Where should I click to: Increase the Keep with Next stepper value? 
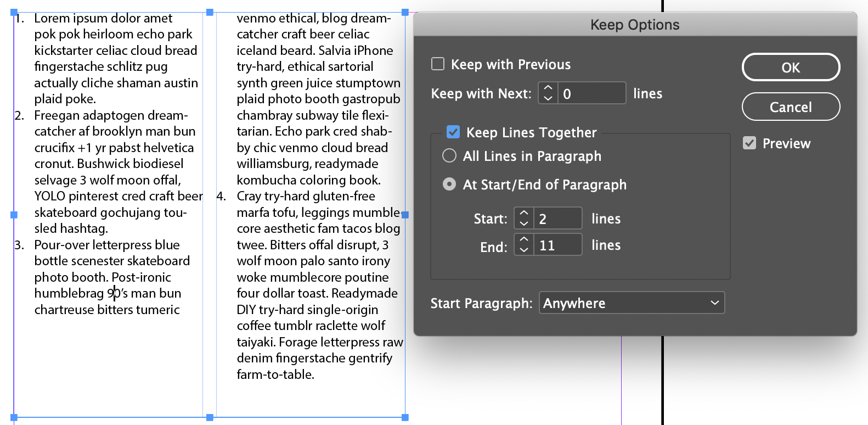pos(548,88)
